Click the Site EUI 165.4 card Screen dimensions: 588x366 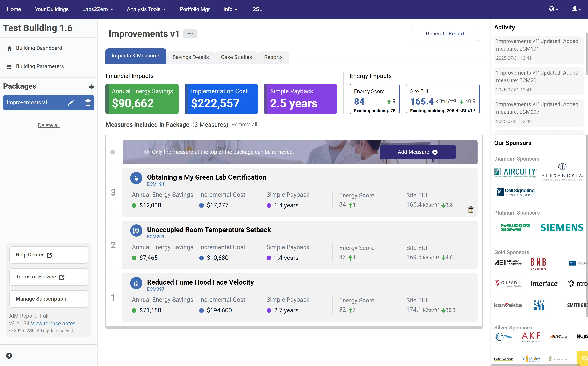[x=443, y=99]
